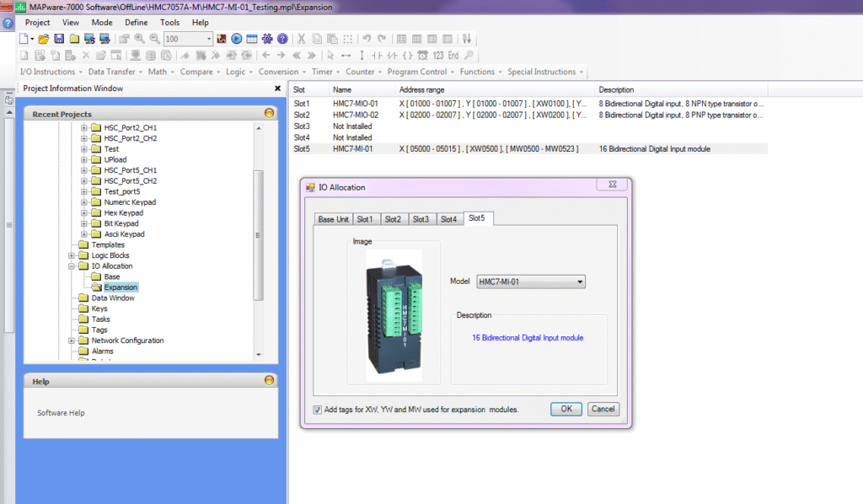Click the blue data window table icon

(252, 39)
